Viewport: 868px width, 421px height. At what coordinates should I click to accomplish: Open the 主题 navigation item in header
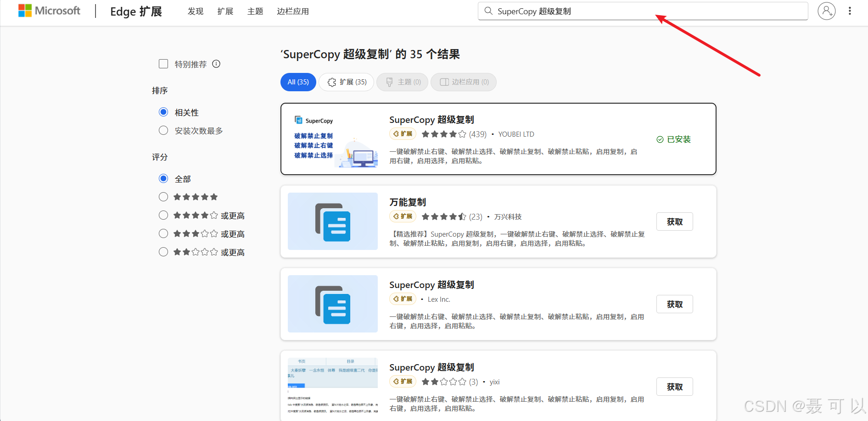point(255,11)
